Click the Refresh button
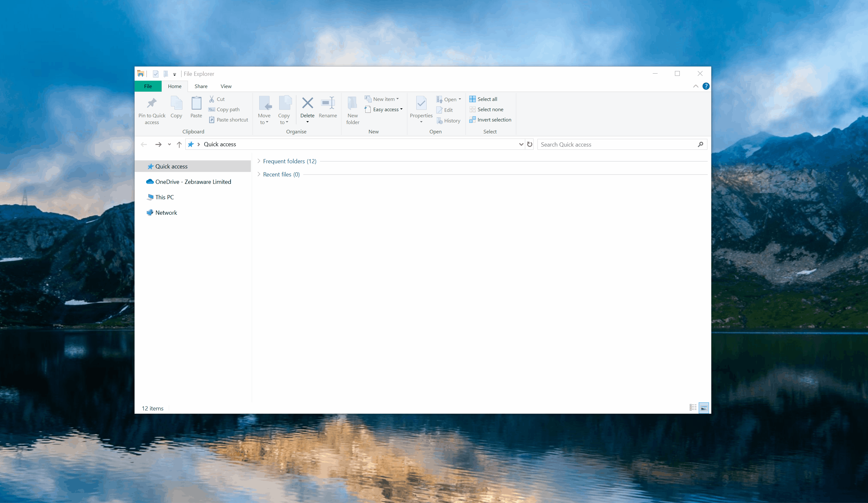Screen dimensions: 868x503 point(529,144)
